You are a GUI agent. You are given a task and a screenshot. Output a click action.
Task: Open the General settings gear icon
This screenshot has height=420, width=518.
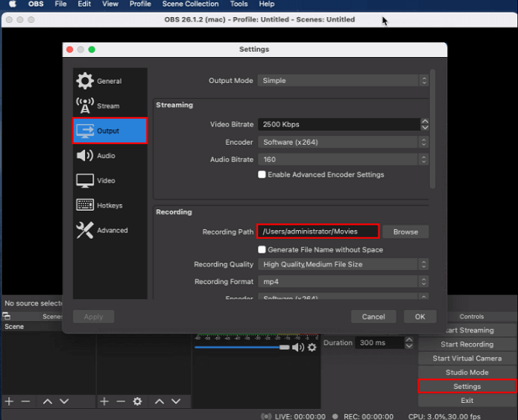tap(85, 81)
